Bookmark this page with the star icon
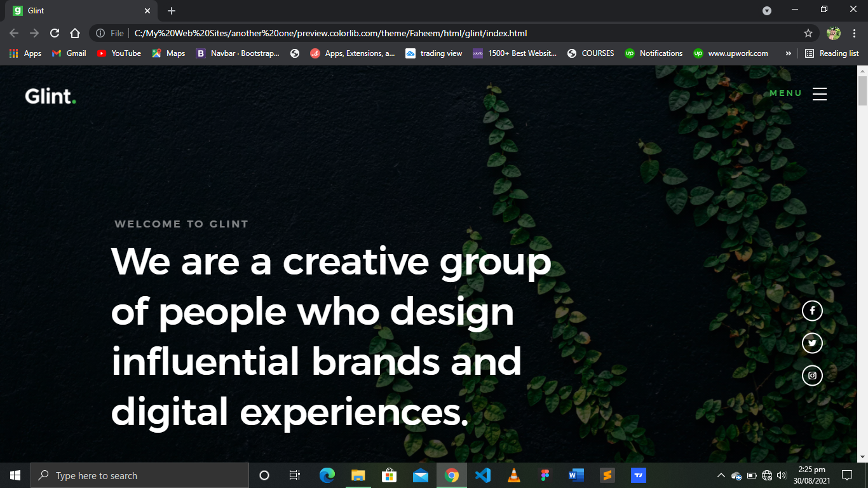868x488 pixels. click(808, 33)
